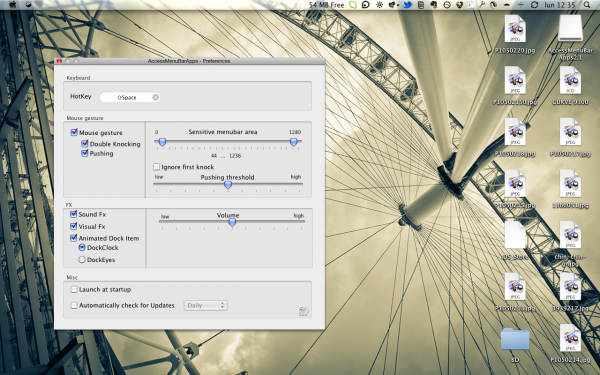The height and width of the screenshot is (375, 600).
Task: Enable Launch at startup
Action: (x=74, y=290)
